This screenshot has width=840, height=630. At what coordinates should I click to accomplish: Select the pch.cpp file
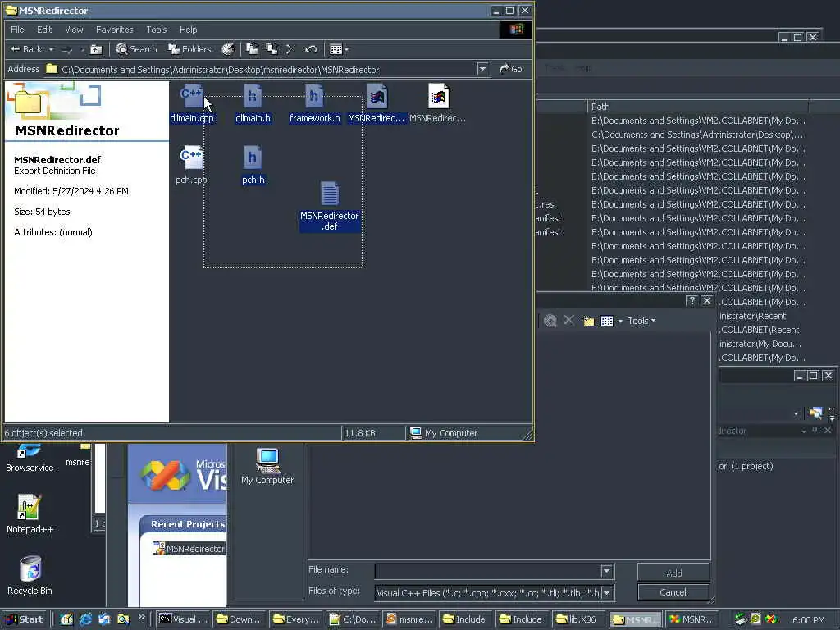[191, 166]
